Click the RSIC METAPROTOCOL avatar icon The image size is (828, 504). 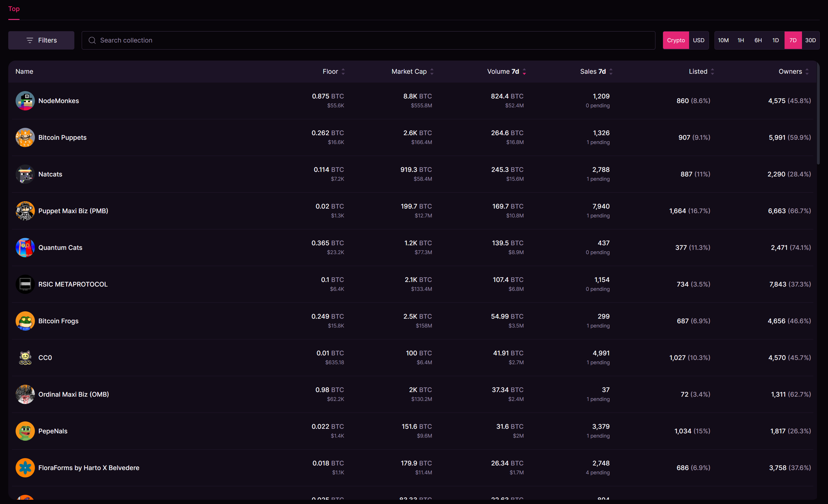pyautogui.click(x=25, y=284)
